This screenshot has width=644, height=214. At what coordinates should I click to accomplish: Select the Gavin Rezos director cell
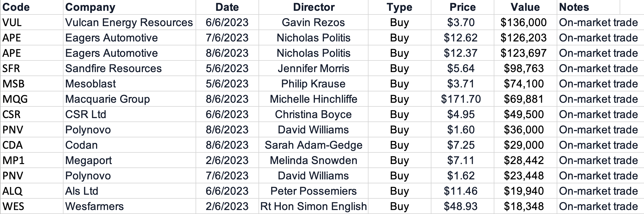[313, 23]
